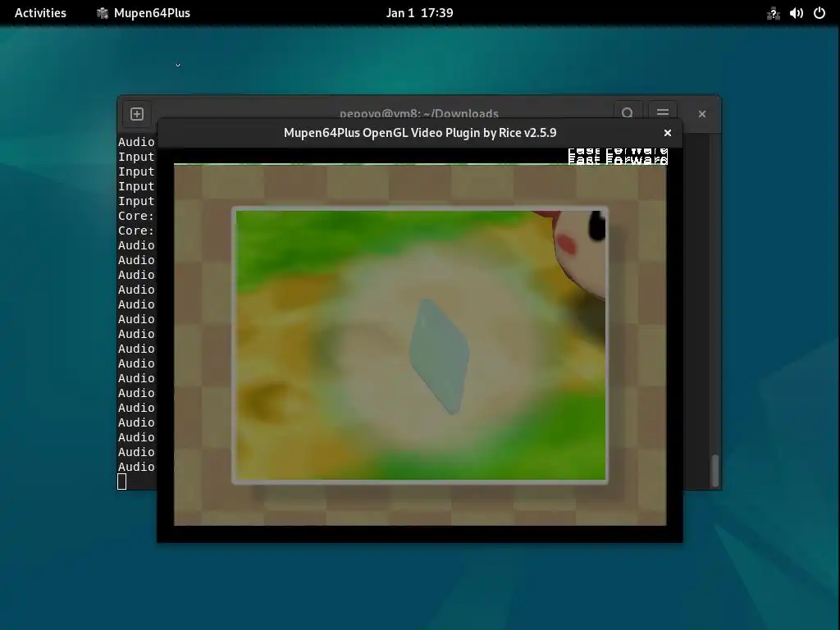Click the network status icon in system tray
The width and height of the screenshot is (840, 630).
(x=773, y=13)
